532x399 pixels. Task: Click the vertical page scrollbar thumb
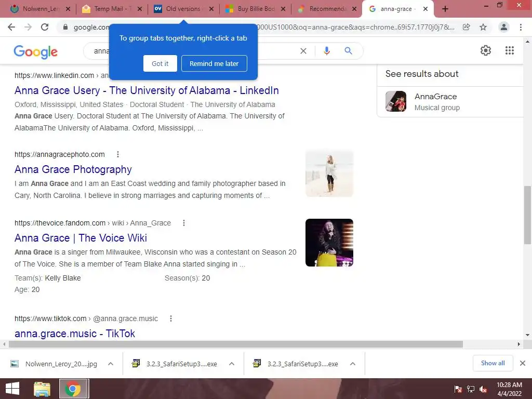point(527,215)
